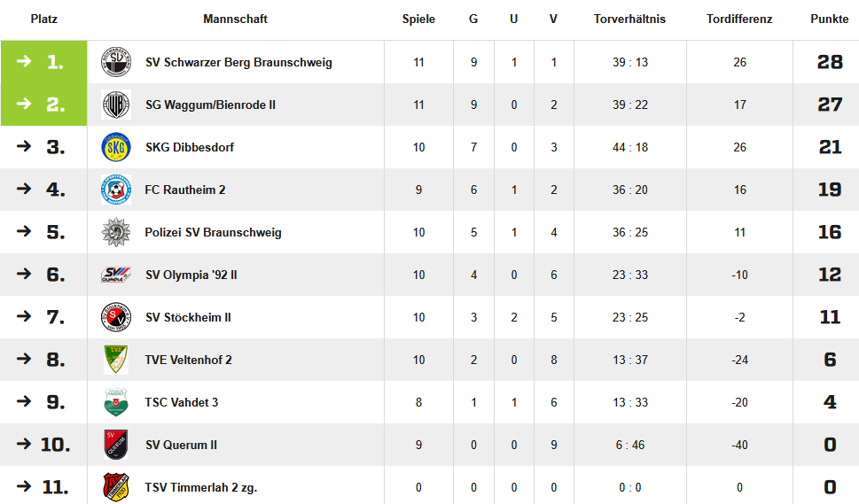The height and width of the screenshot is (504, 859).
Task: Open the SKG Dibbesdorf team page
Action: pyautogui.click(x=189, y=148)
